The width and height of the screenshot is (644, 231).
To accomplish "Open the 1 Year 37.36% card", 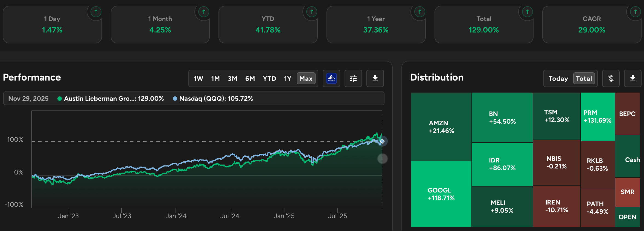I will 376,25.
